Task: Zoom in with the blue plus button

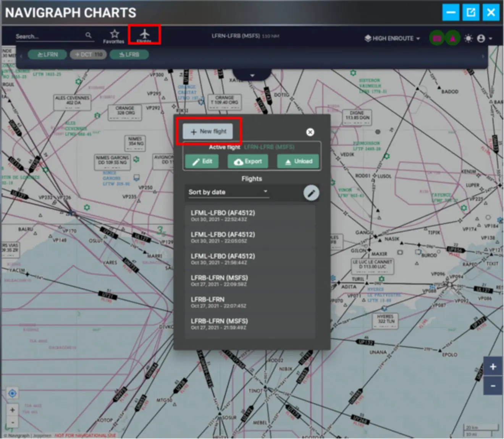Action: [x=493, y=367]
